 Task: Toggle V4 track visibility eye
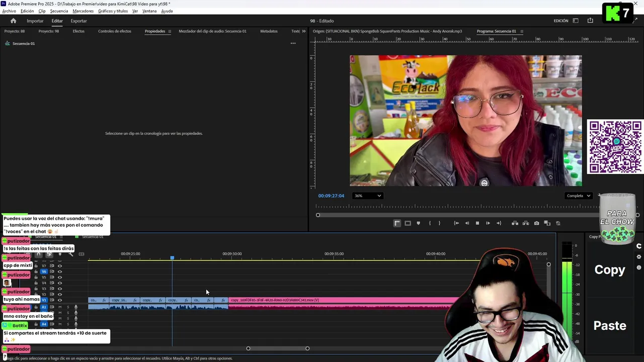coord(60,283)
